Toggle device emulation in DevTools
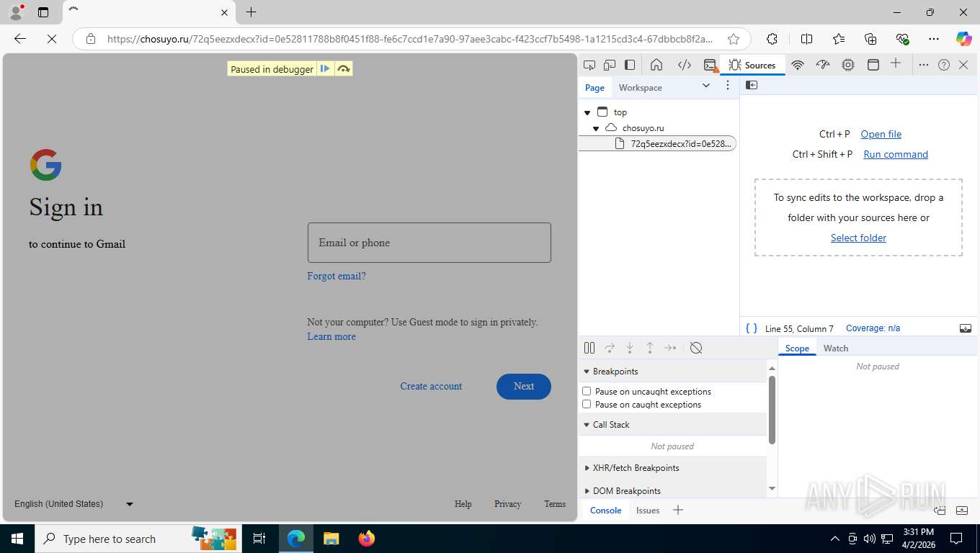The image size is (980, 553). 610,65
